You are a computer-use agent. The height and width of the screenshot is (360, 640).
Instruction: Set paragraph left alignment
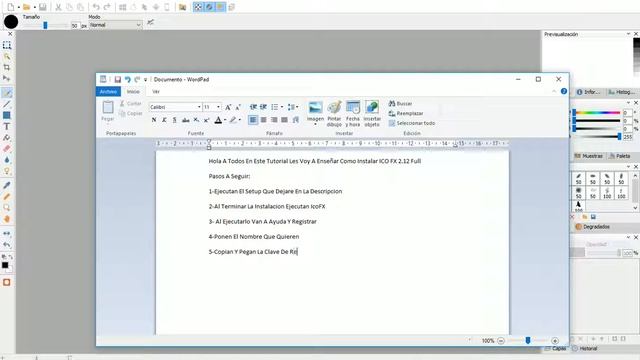click(253, 120)
